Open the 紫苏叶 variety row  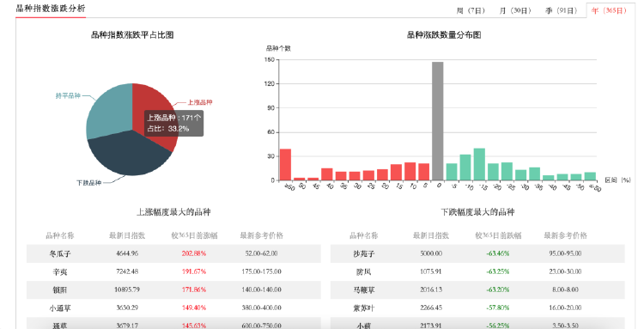tap(477, 308)
